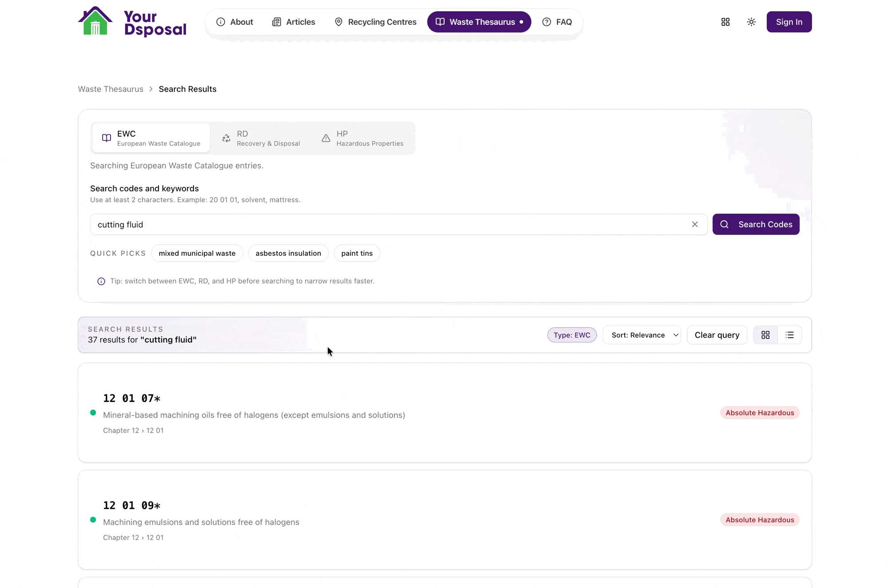This screenshot has height=588, width=888.
Task: Toggle the light/dark theme sun icon
Action: (751, 22)
